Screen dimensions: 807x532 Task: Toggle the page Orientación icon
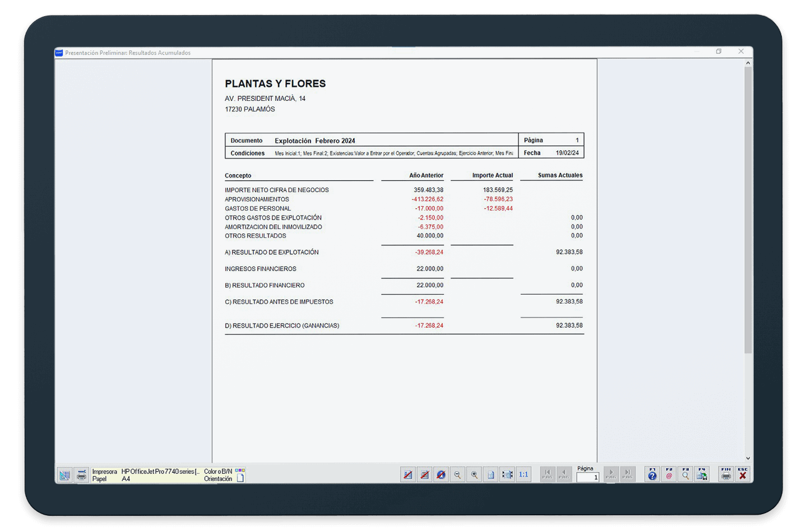[x=240, y=479]
